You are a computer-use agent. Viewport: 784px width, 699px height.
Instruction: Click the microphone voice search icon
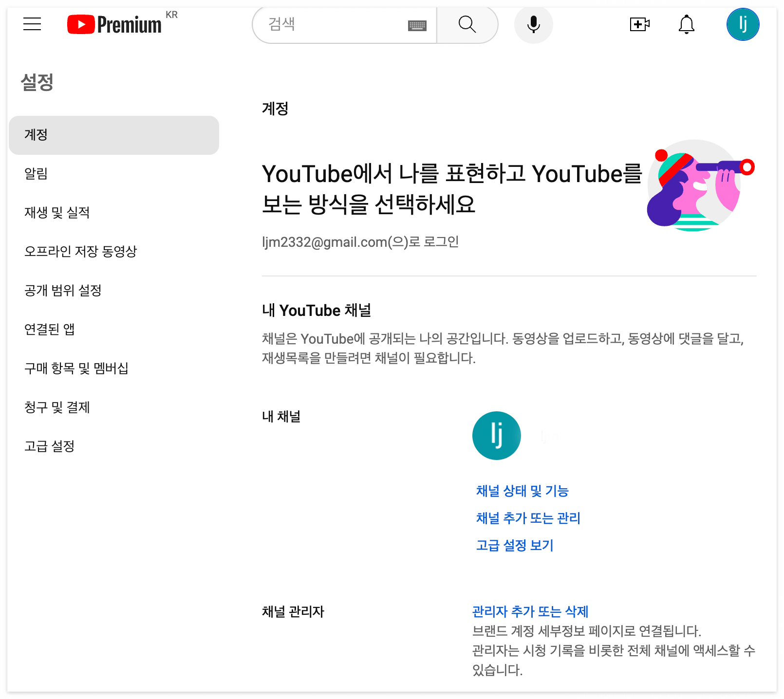534,24
